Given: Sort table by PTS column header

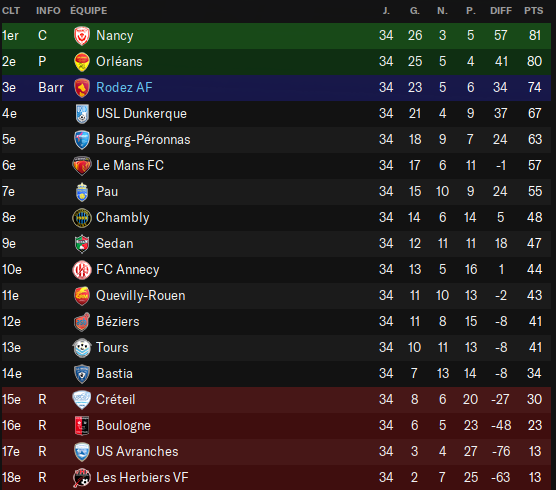Looking at the screenshot, I should (533, 11).
